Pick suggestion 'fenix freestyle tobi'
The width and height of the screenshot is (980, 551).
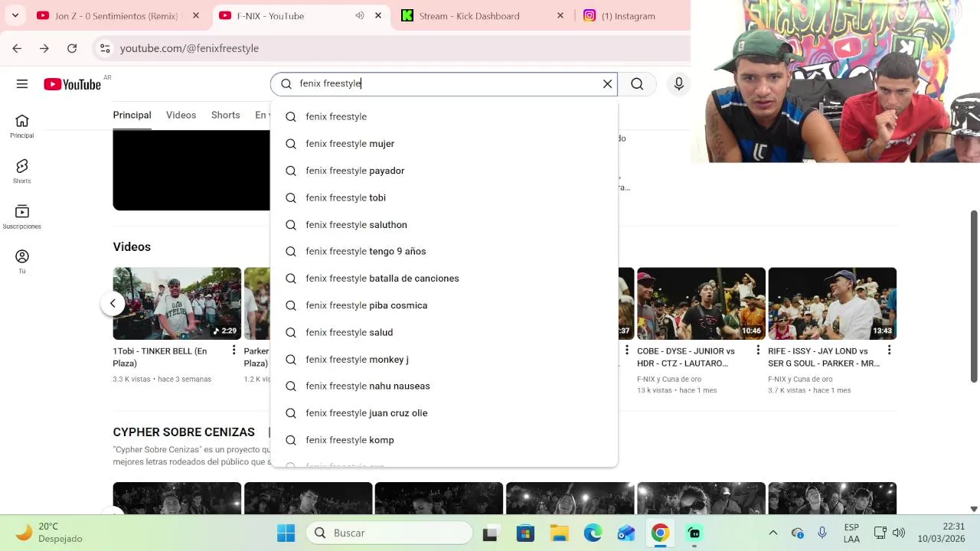pos(443,197)
